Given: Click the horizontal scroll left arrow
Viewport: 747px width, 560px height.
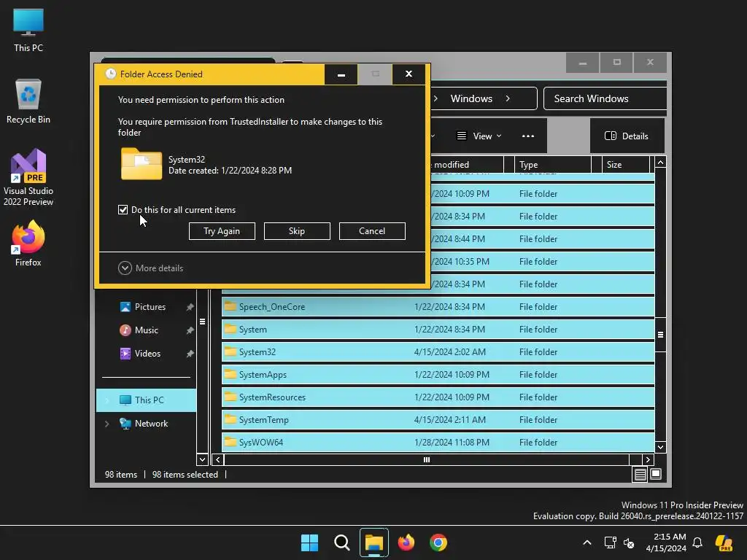Looking at the screenshot, I should 217,460.
